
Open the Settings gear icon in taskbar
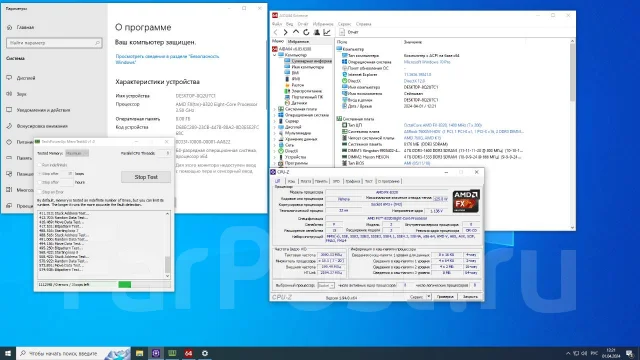205,353
